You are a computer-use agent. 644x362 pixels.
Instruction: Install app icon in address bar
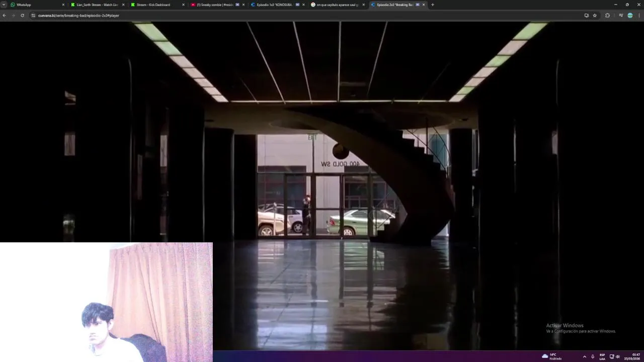click(587, 16)
